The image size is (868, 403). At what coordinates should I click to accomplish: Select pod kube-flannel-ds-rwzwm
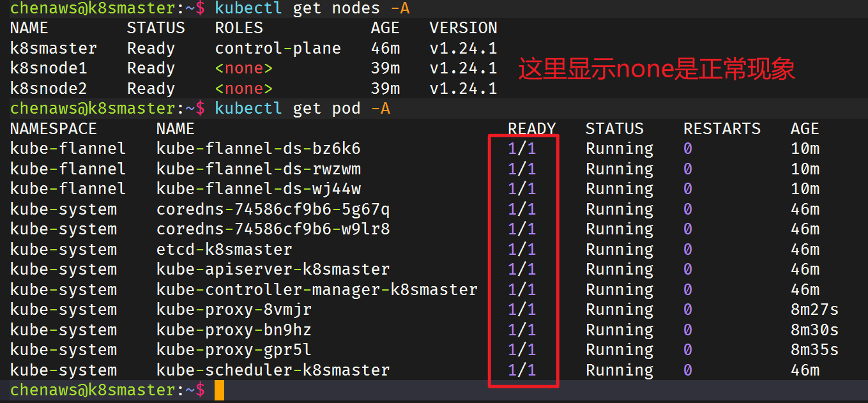258,169
